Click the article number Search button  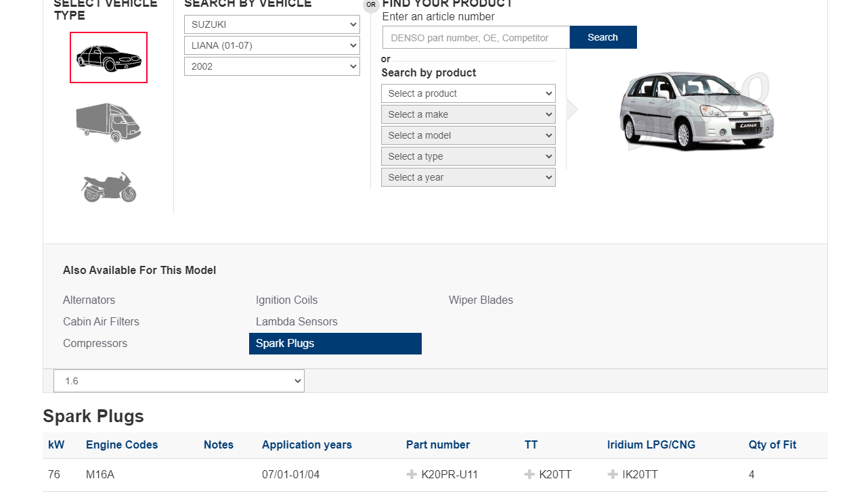point(603,37)
